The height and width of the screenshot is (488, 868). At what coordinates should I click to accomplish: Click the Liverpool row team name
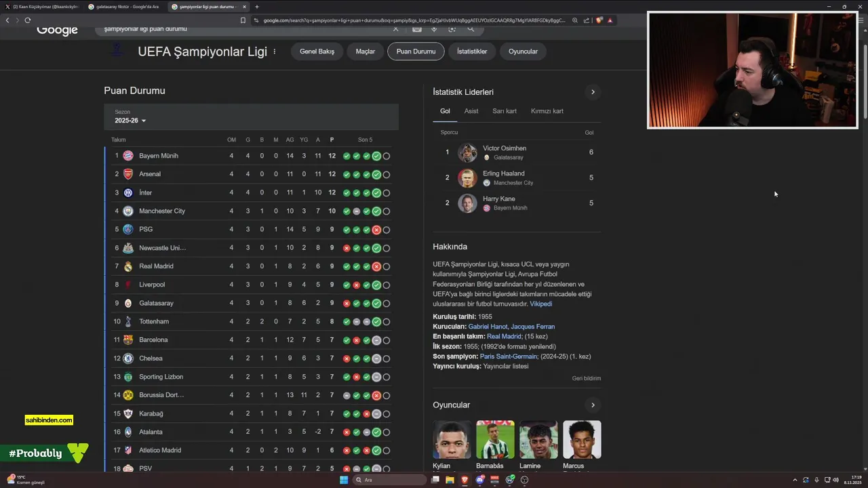(152, 285)
